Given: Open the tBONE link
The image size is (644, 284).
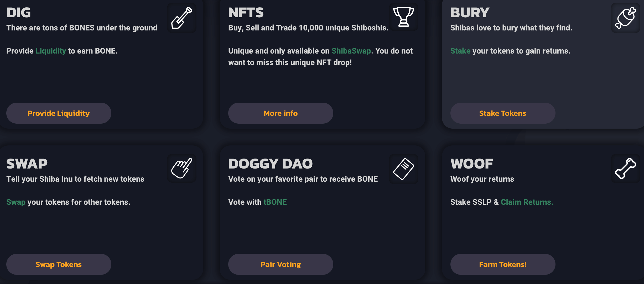Looking at the screenshot, I should click(x=275, y=202).
